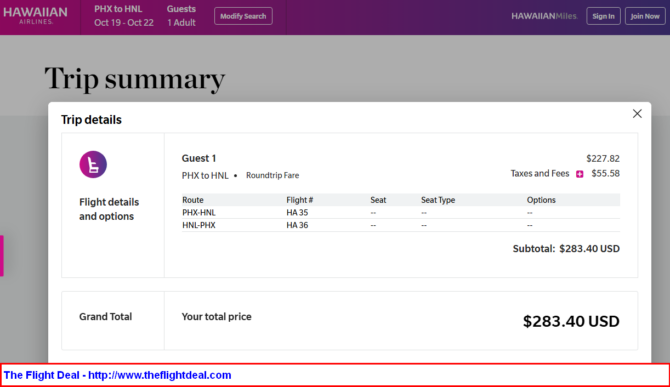Click the Hawaiian Airlines logo
670x387 pixels.
click(x=35, y=15)
